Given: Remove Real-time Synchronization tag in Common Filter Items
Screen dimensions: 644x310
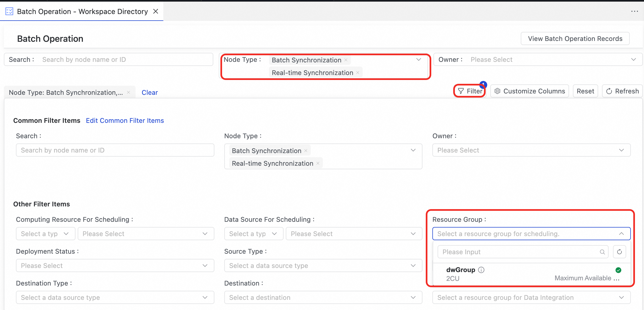Looking at the screenshot, I should pos(318,163).
